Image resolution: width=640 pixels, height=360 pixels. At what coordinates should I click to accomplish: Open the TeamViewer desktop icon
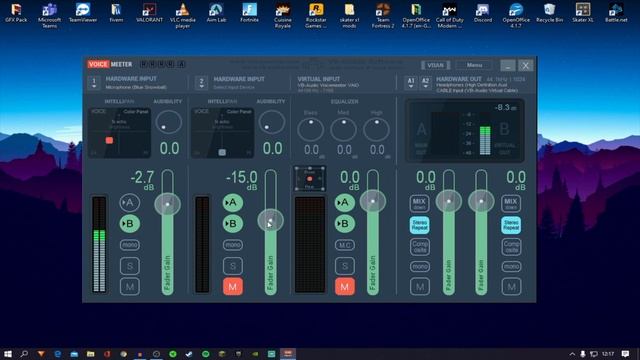coord(83,13)
